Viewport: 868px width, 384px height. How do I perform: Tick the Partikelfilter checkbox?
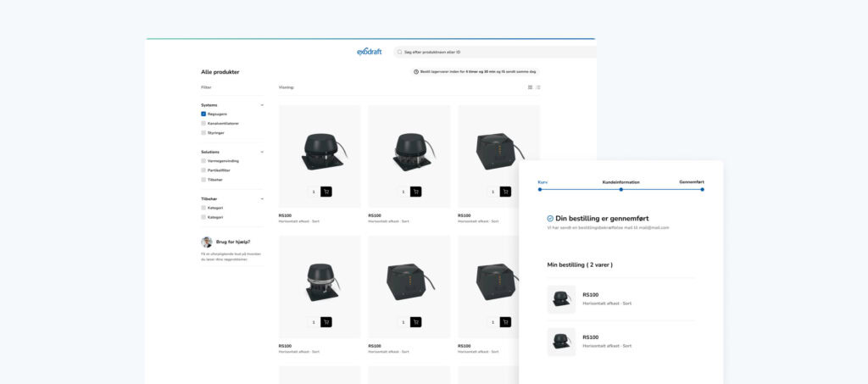click(203, 170)
